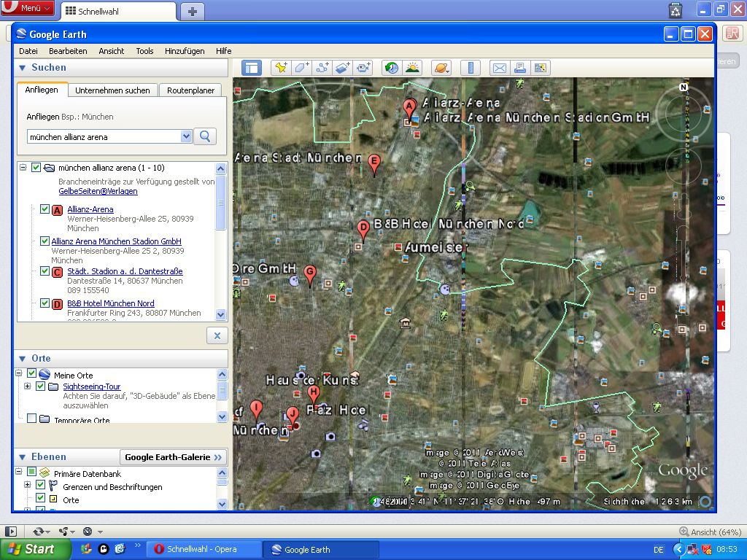Open the Tools menu
The image size is (747, 560).
pos(144,51)
